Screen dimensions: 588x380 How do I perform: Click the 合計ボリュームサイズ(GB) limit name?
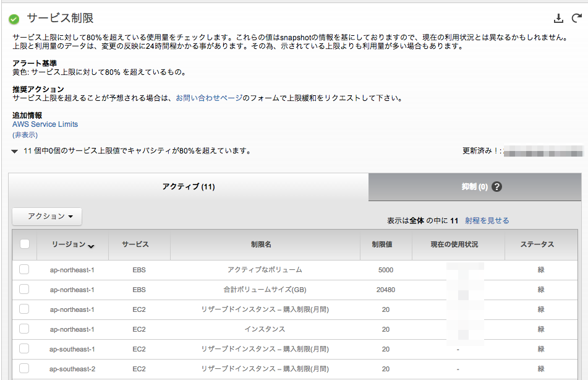click(265, 290)
